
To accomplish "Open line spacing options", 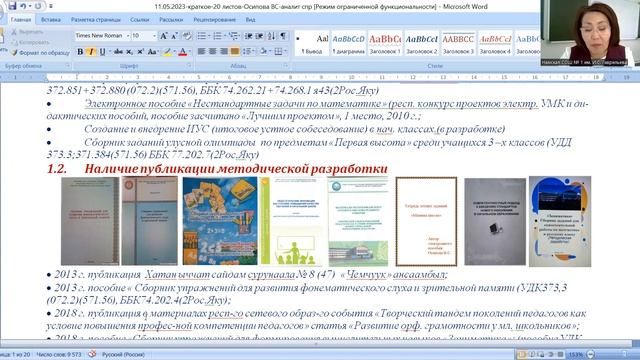I will tap(248, 51).
